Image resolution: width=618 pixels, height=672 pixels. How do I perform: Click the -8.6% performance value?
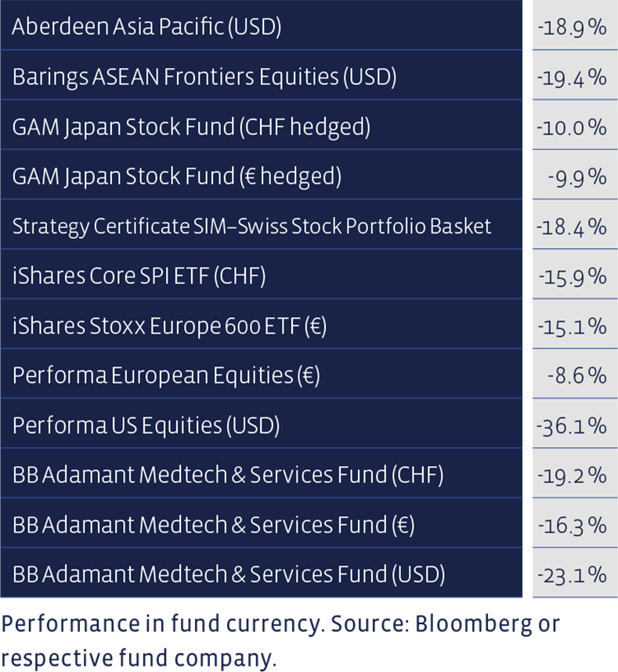(576, 376)
